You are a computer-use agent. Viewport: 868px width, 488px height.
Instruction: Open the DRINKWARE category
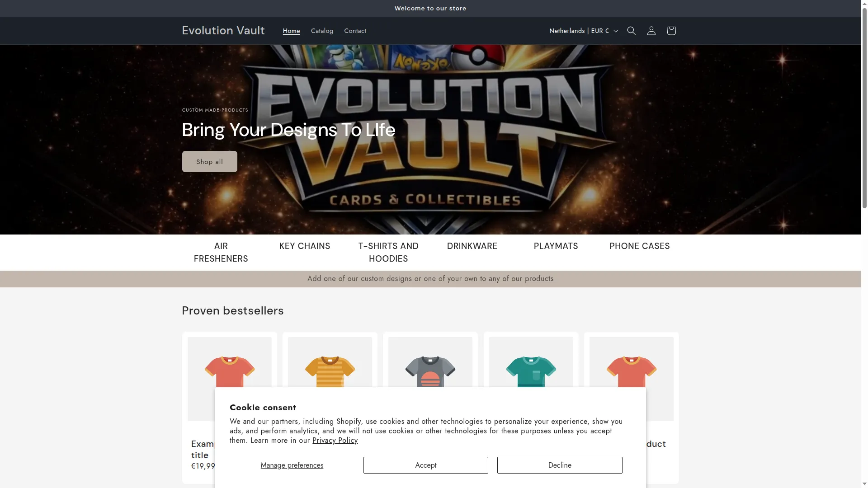(472, 246)
